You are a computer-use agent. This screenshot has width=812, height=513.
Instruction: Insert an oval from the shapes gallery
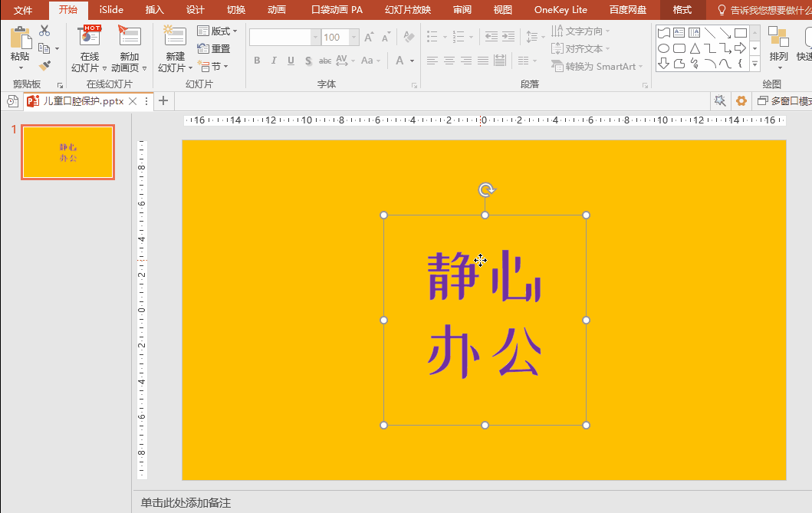point(664,48)
